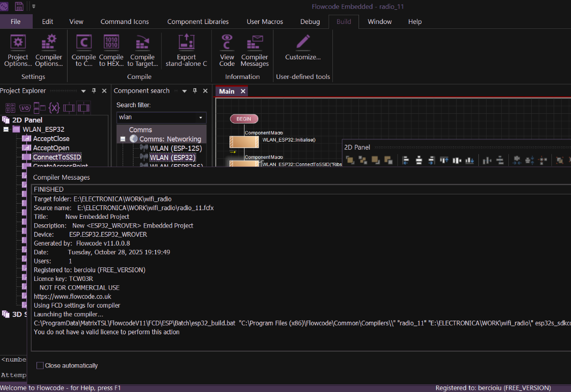Viewport: 571px width, 392px height.
Task: Click the Customize user-defined tools icon
Action: click(303, 48)
